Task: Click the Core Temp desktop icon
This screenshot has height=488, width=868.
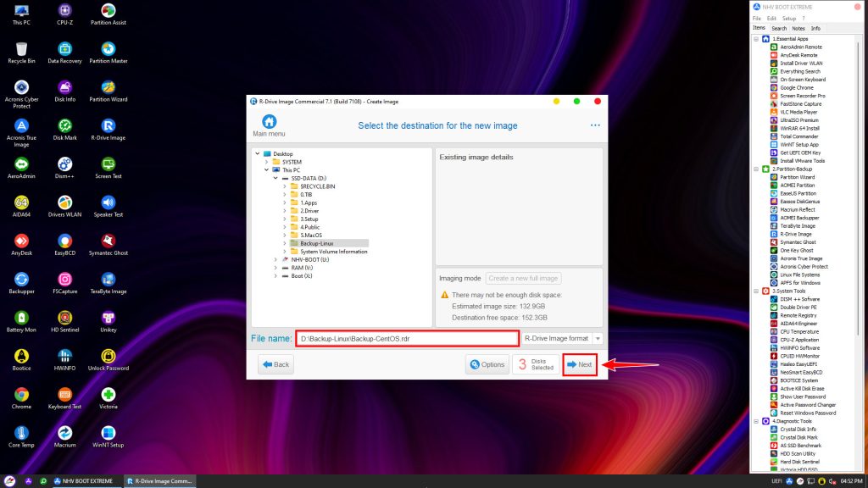Action: (21, 436)
